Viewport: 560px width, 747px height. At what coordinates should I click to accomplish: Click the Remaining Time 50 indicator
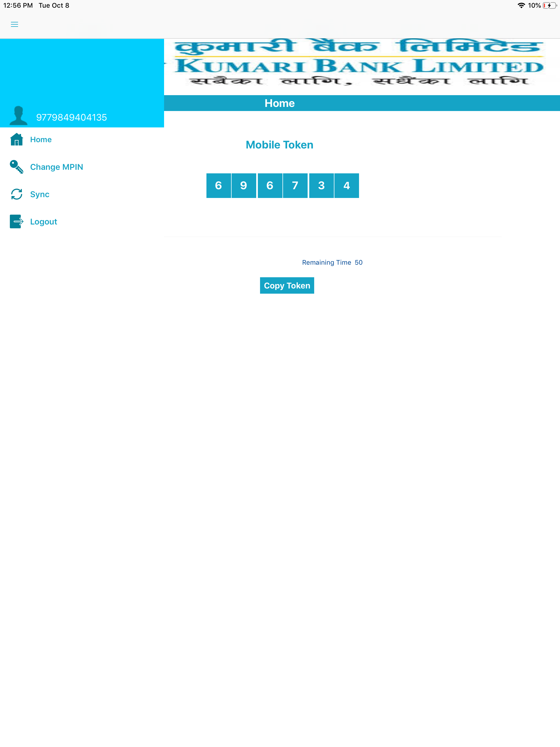332,262
